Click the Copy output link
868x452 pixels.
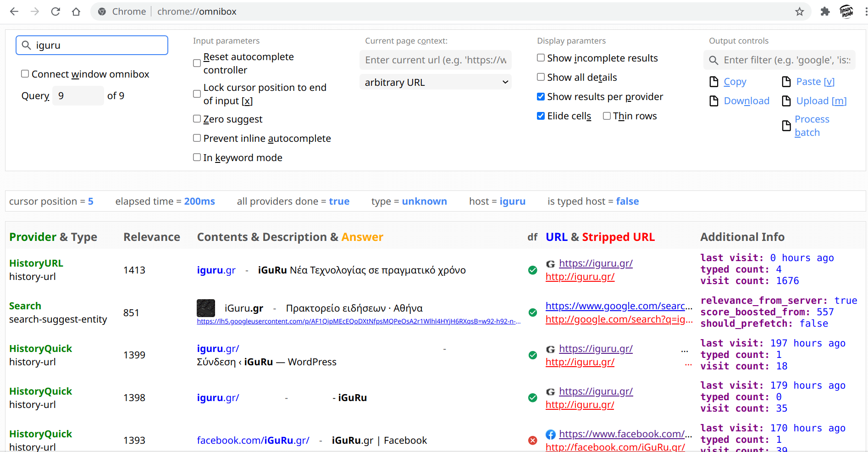coord(735,82)
